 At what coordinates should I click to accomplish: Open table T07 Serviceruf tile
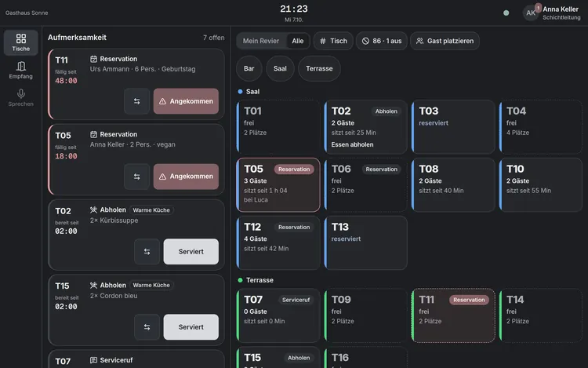[x=278, y=315]
